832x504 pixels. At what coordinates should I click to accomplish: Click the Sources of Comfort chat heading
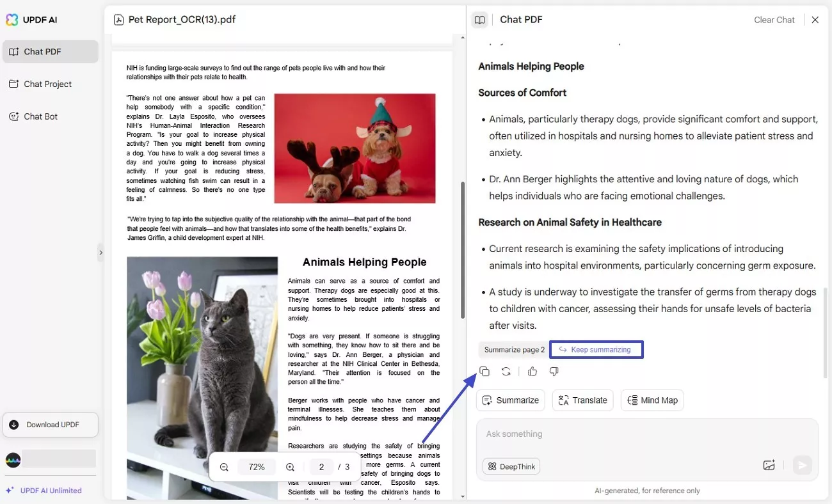[522, 93]
